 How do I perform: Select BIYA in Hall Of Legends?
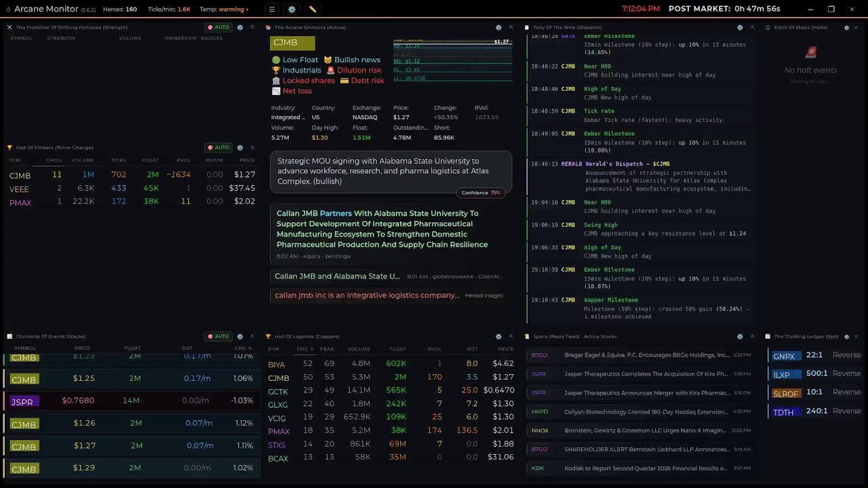coord(277,364)
